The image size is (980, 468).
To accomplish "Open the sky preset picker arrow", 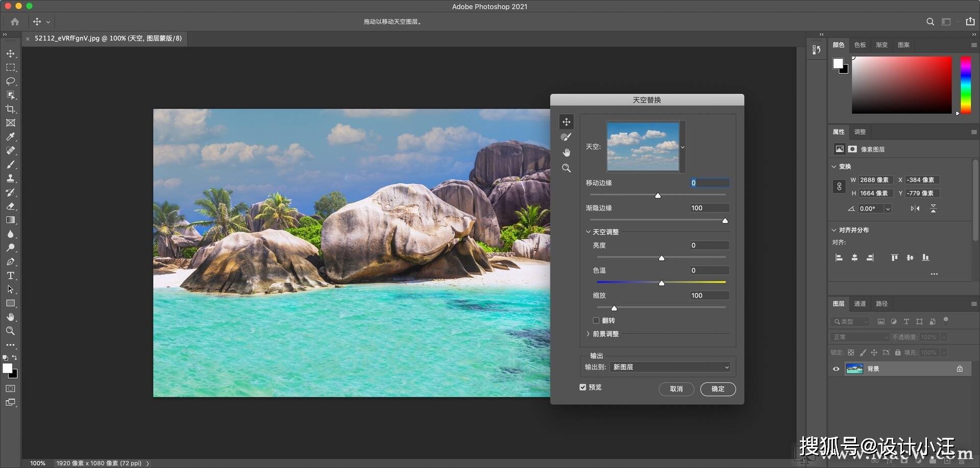I will (682, 147).
